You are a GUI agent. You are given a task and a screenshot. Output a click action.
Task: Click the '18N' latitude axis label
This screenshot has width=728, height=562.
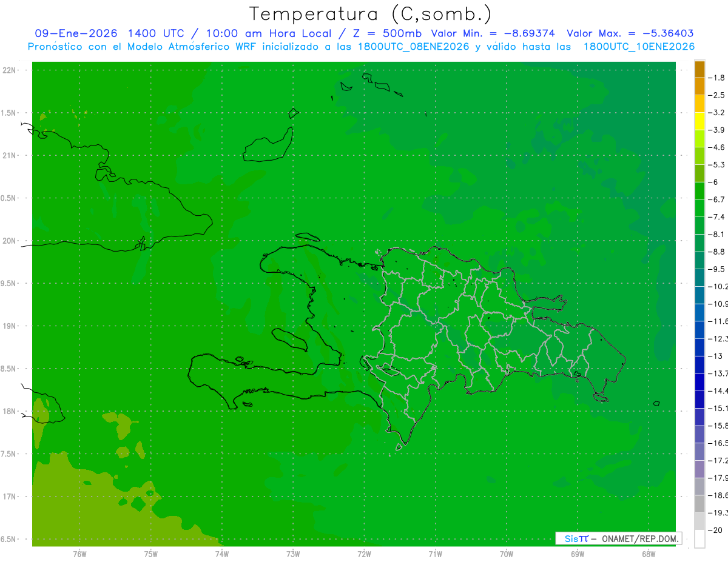click(10, 412)
